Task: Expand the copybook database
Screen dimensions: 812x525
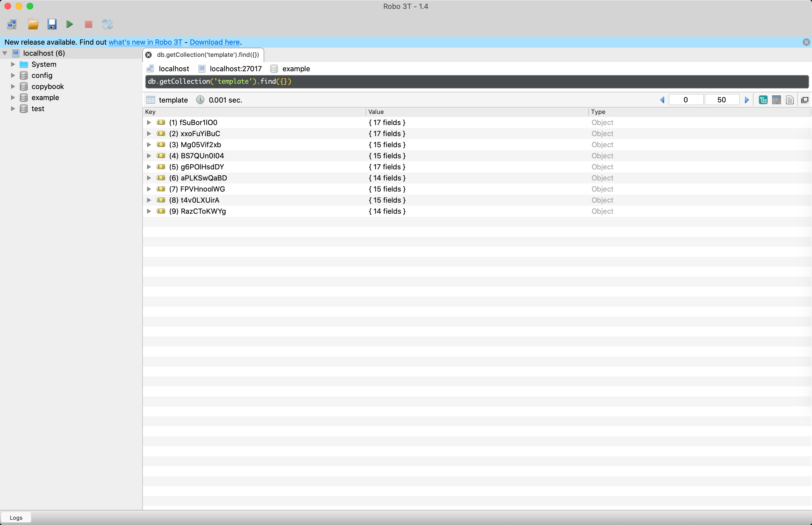Action: click(13, 86)
